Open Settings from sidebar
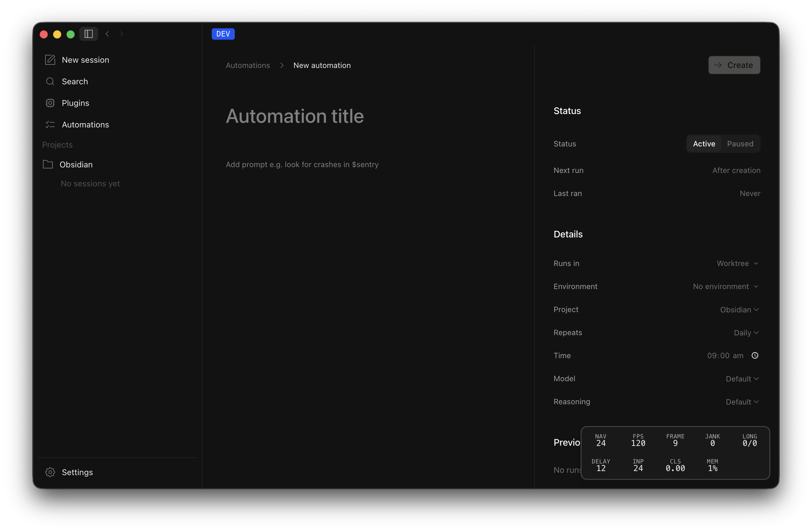This screenshot has height=532, width=812. (117, 472)
